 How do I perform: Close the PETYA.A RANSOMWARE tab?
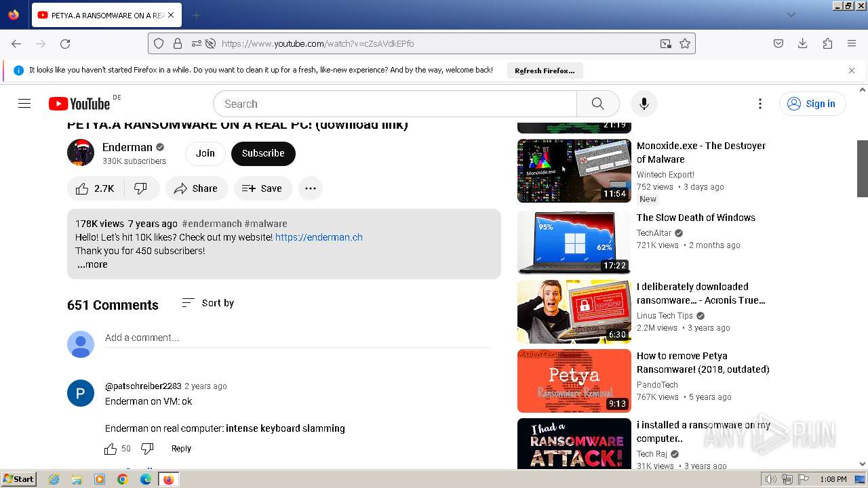coord(171,15)
